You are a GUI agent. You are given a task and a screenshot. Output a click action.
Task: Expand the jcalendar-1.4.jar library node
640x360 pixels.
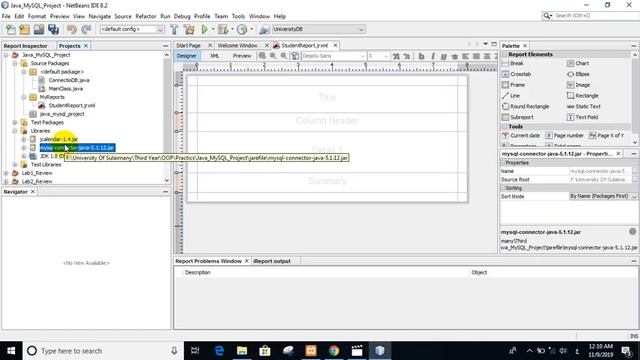(x=24, y=139)
